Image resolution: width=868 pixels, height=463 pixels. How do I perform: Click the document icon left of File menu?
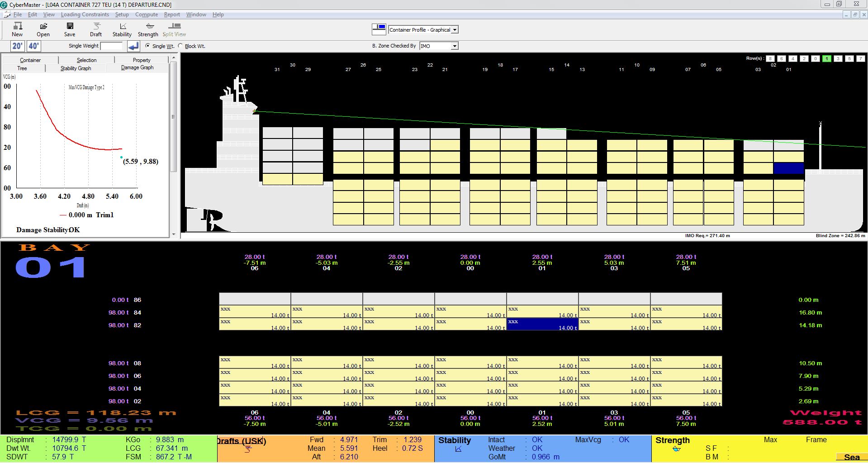[x=7, y=14]
